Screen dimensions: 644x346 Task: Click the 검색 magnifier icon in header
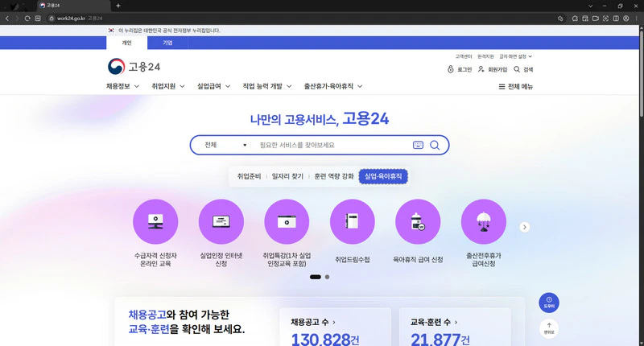(x=517, y=69)
